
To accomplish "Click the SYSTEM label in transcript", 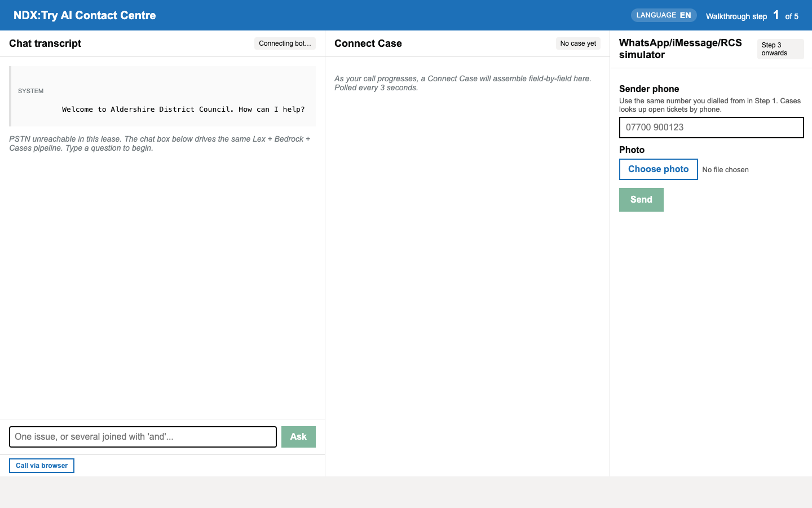I will tap(30, 91).
